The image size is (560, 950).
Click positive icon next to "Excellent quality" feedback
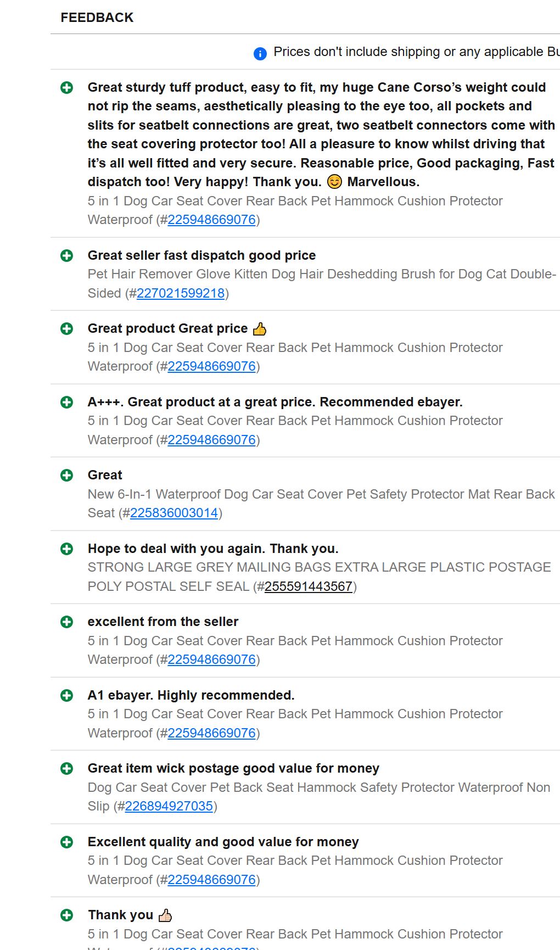coord(67,842)
